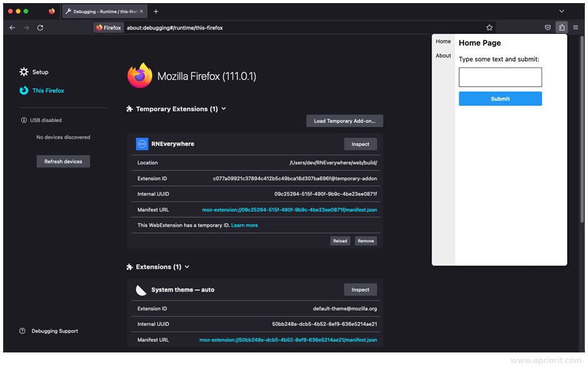588x371 pixels.
Task: Click the RNEverywhere Location path value
Action: click(334, 163)
